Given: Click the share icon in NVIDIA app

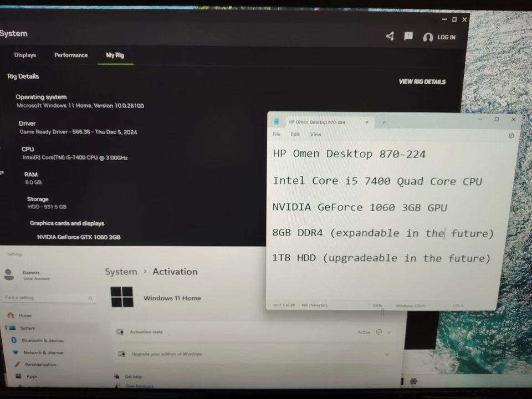Looking at the screenshot, I should click(390, 36).
